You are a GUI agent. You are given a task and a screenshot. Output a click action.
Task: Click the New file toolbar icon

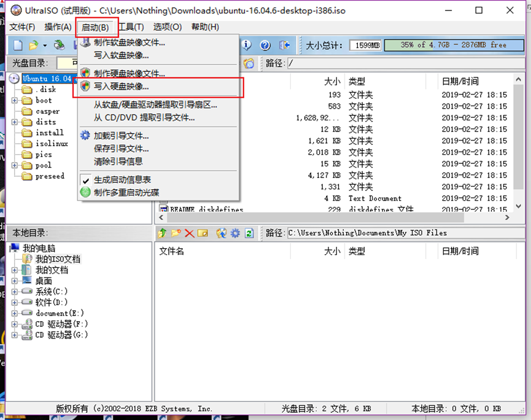pyautogui.click(x=18, y=45)
